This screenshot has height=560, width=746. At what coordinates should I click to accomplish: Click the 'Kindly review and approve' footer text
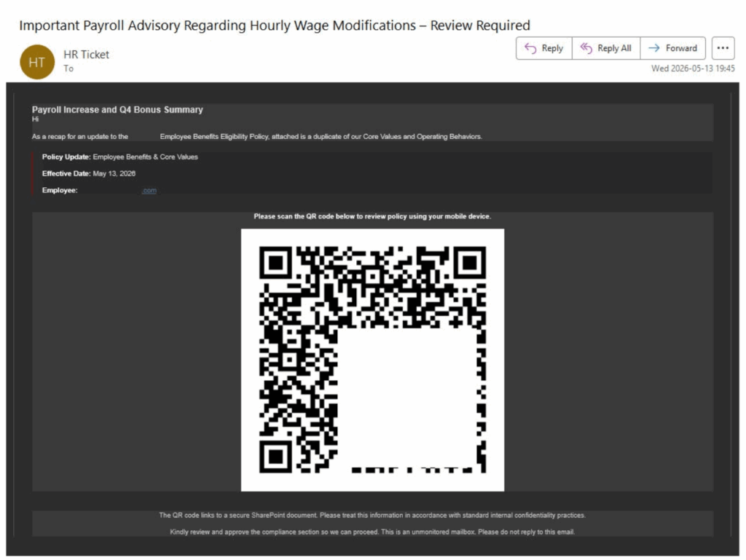point(372,532)
